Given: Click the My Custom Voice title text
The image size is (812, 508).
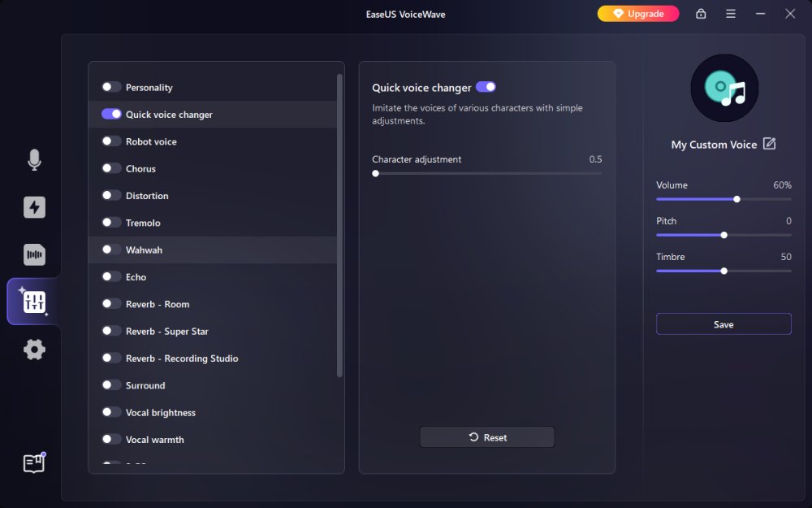Looking at the screenshot, I should [714, 145].
